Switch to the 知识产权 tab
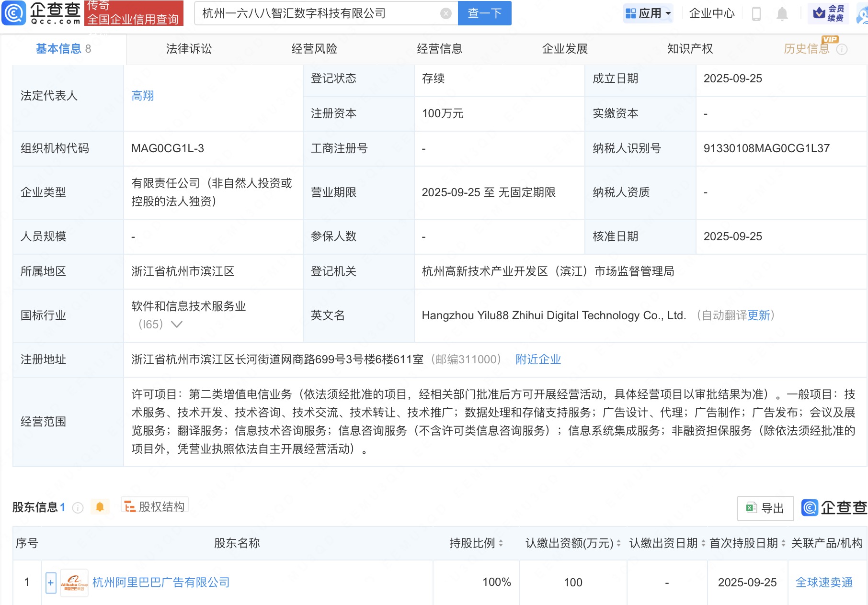 pyautogui.click(x=690, y=49)
